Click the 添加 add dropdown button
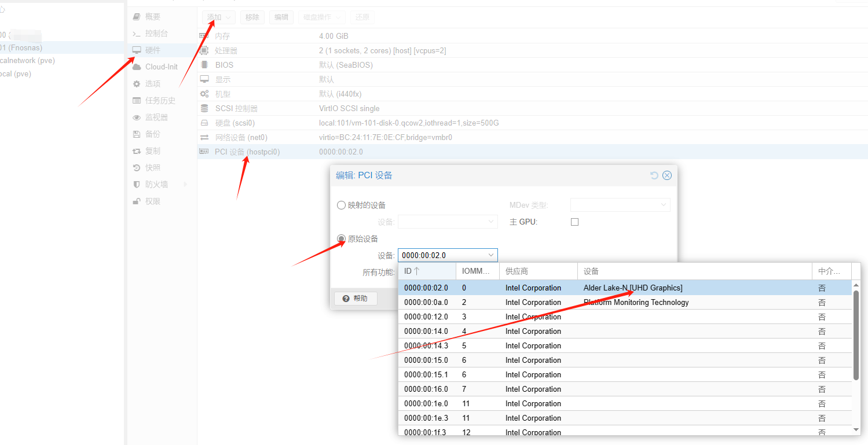 (219, 17)
